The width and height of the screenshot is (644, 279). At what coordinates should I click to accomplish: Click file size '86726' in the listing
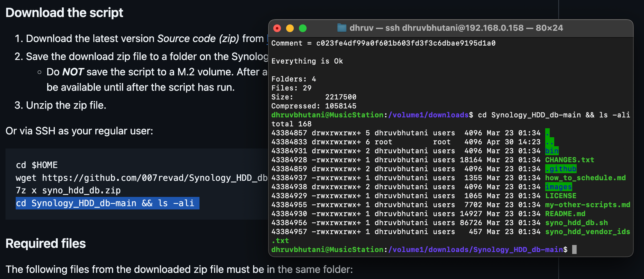[471, 223]
